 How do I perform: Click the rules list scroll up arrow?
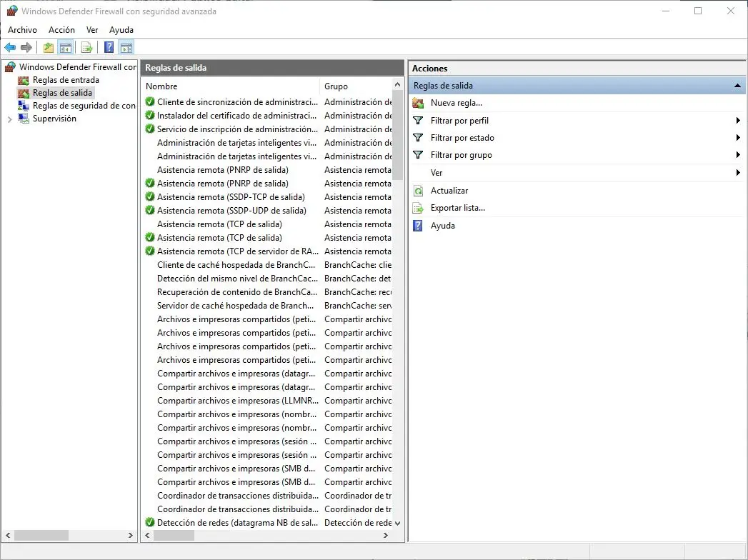point(397,84)
